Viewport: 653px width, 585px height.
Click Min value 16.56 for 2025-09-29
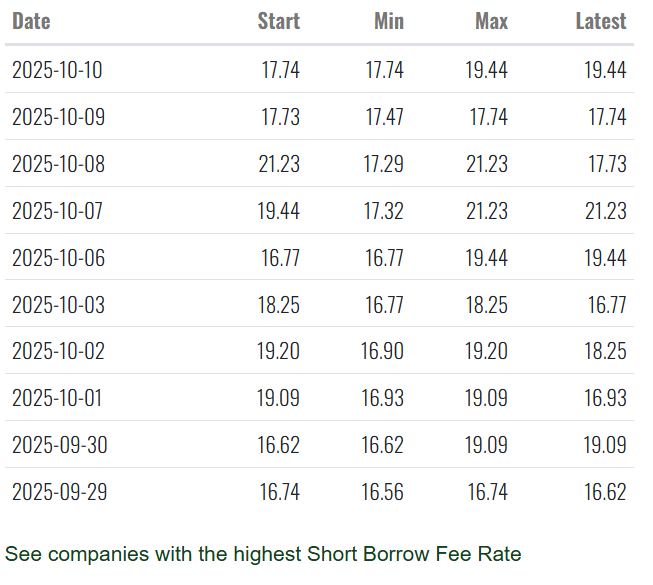383,492
